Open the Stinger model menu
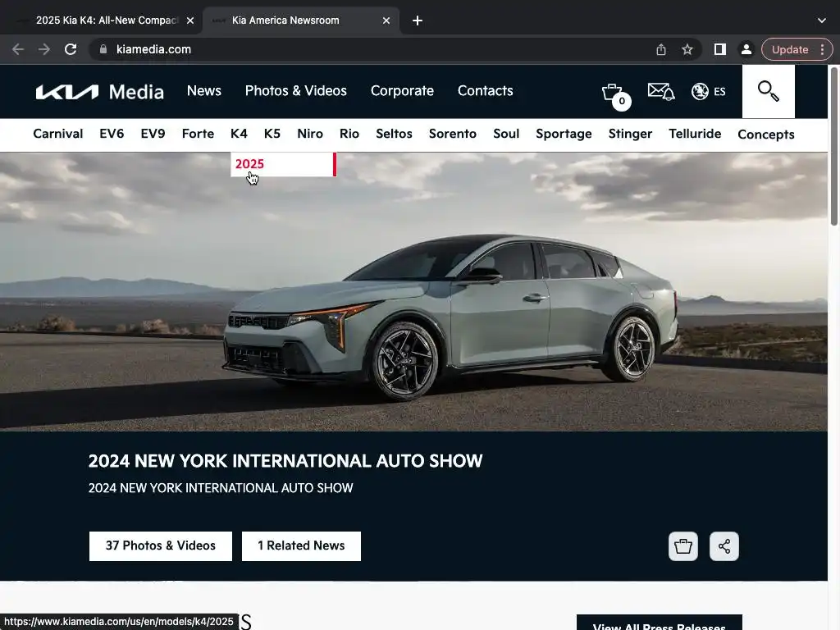The image size is (840, 630). point(630,134)
